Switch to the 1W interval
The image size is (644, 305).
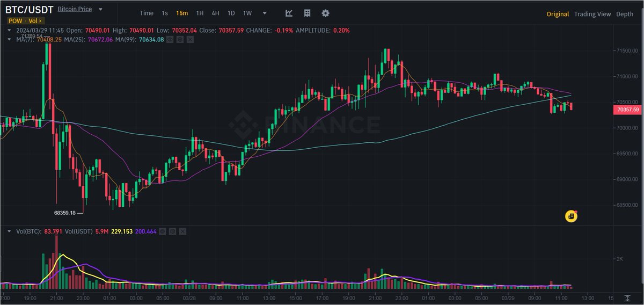[x=247, y=13]
